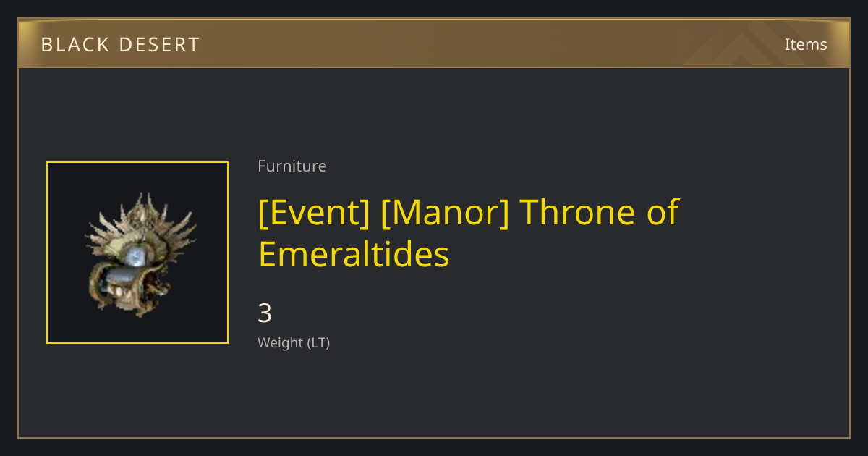
Task: Click the yellow frame around the item icon
Action: pyautogui.click(x=137, y=163)
